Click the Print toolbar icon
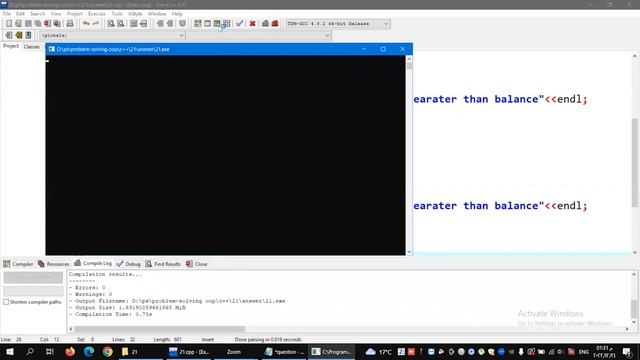Viewport: 640px width, 360px height. point(70,24)
